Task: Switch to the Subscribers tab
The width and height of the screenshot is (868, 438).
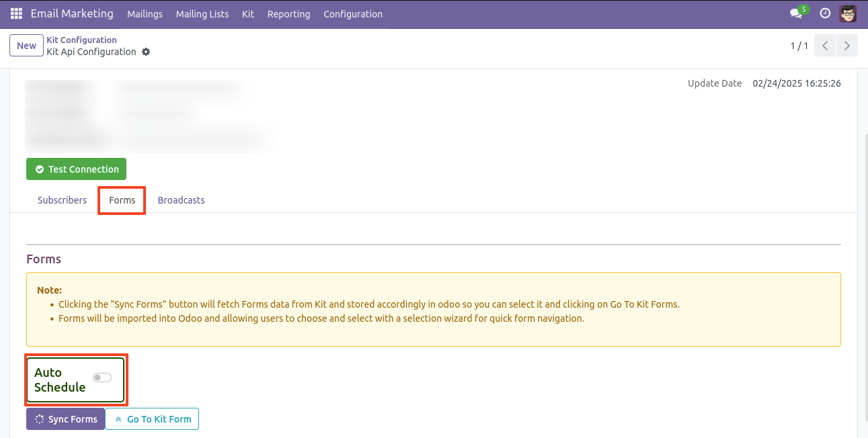Action: [62, 200]
